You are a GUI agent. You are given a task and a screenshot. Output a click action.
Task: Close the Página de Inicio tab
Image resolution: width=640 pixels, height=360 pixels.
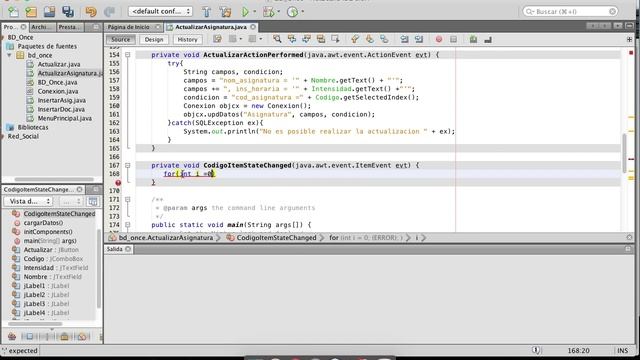(x=158, y=27)
